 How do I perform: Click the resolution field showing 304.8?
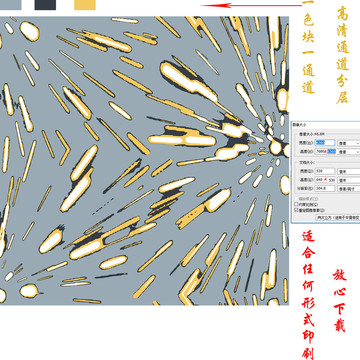click(x=325, y=188)
